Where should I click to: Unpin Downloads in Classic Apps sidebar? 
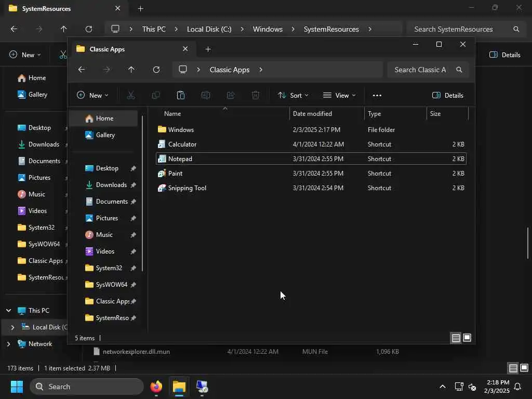pyautogui.click(x=133, y=185)
